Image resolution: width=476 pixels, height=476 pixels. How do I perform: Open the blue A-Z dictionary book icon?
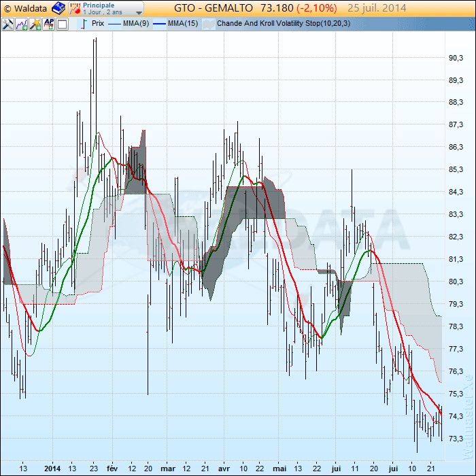point(58,8)
